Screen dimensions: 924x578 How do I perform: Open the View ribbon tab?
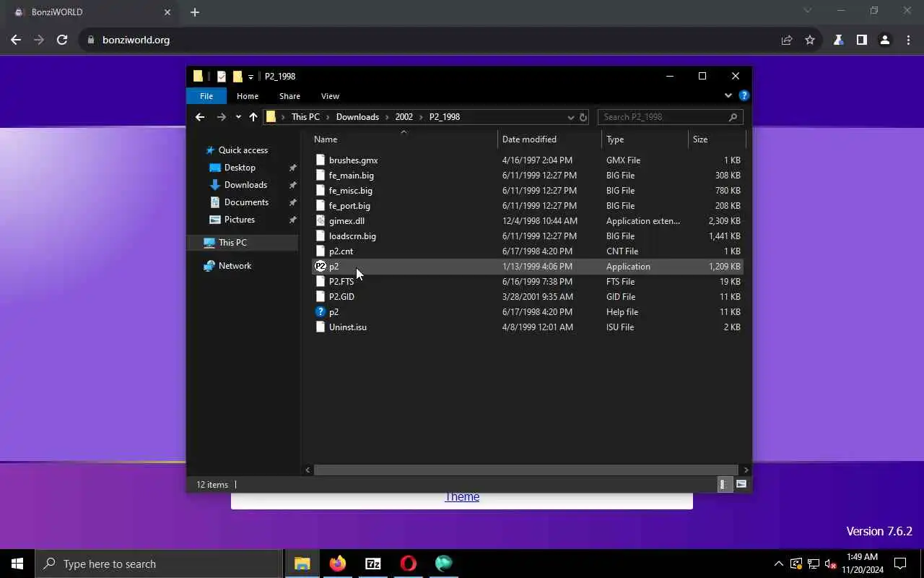coord(330,96)
